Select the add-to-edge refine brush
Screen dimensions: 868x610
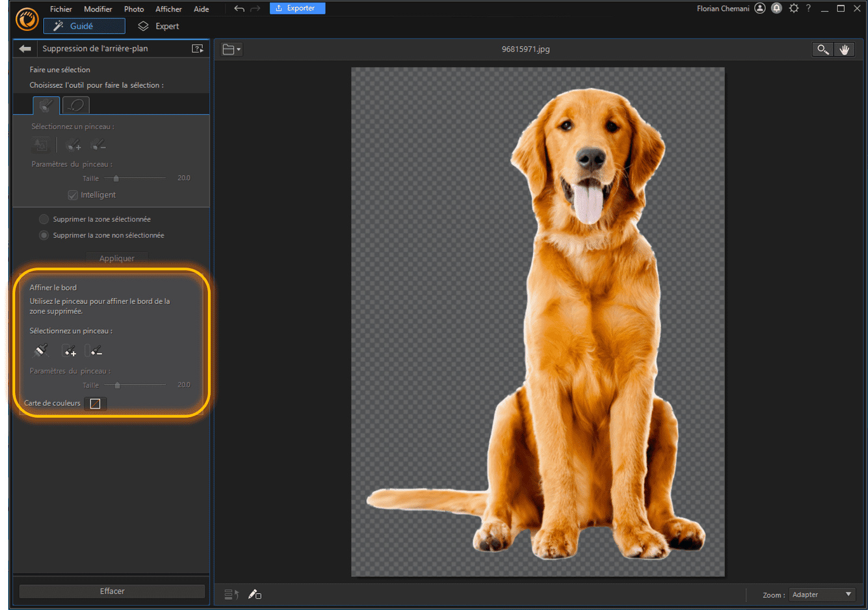[x=69, y=351]
